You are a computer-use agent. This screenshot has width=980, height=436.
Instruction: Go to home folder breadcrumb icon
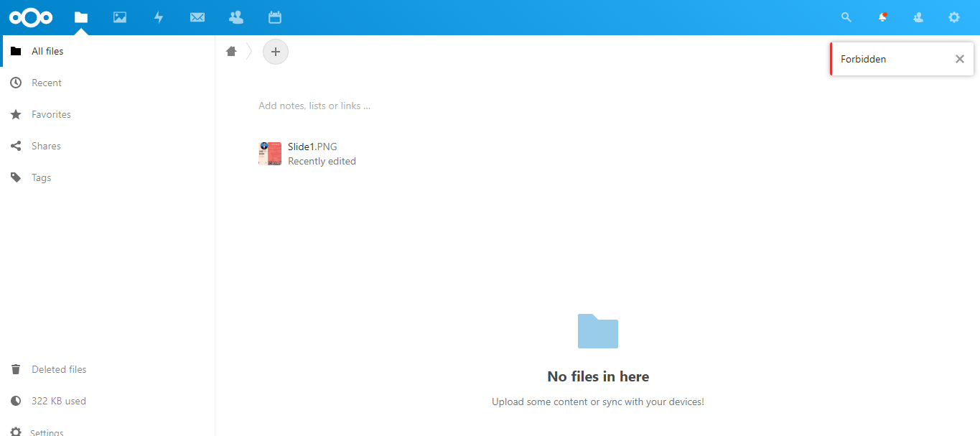click(231, 52)
